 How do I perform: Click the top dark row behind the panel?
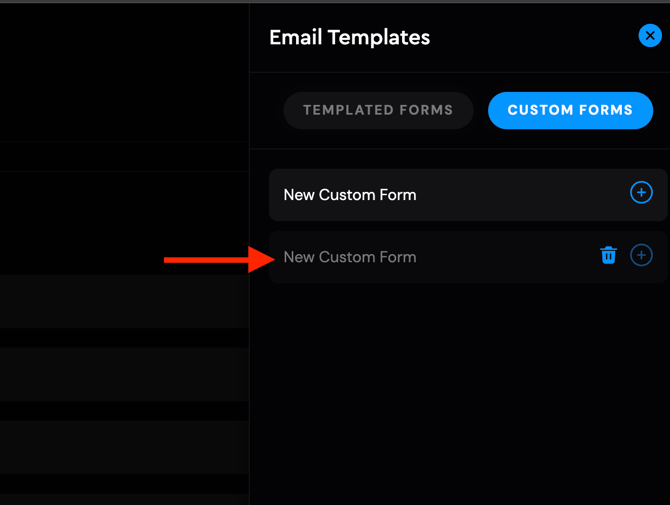(x=124, y=301)
